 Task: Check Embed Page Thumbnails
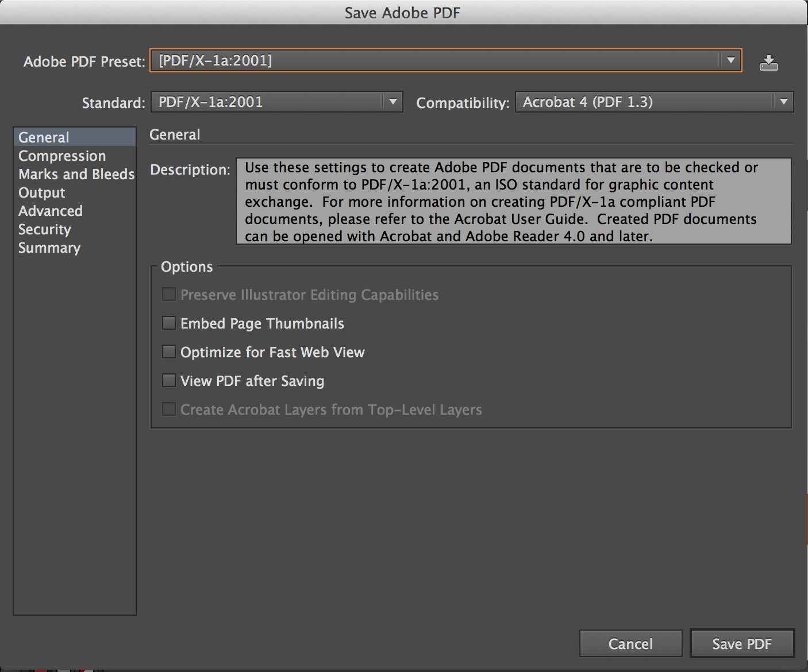(168, 323)
